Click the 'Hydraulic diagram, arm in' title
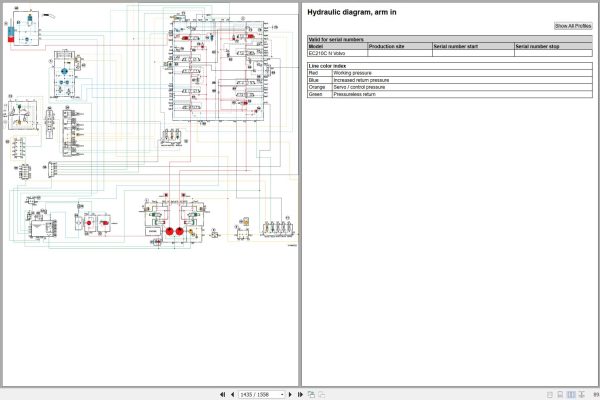 [x=352, y=12]
